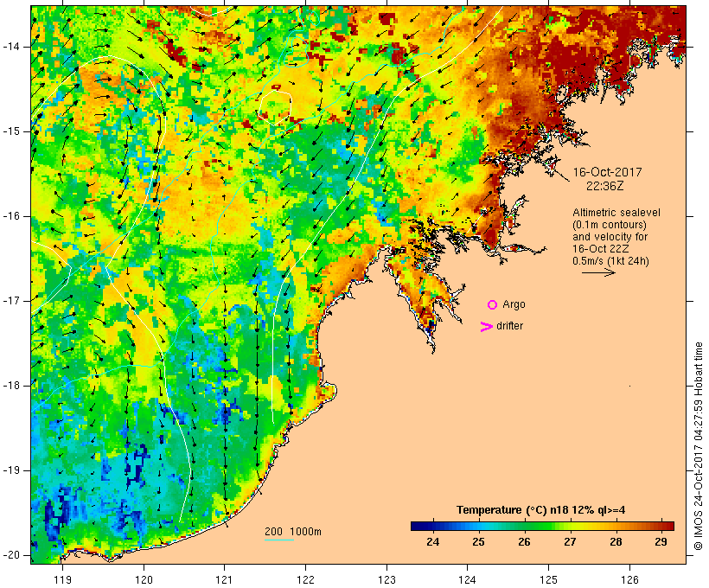Click the cyan 200m contour legend line
709x588 pixels.
[279, 540]
